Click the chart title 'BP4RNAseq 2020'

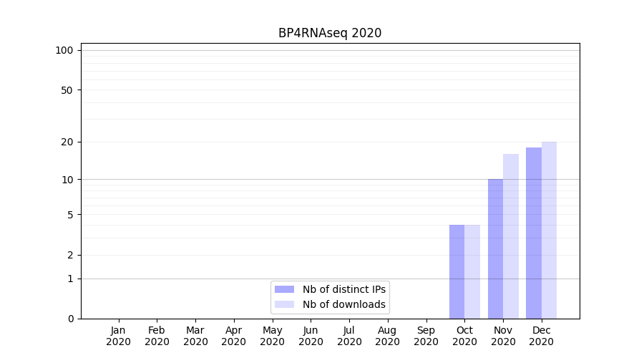330,33
